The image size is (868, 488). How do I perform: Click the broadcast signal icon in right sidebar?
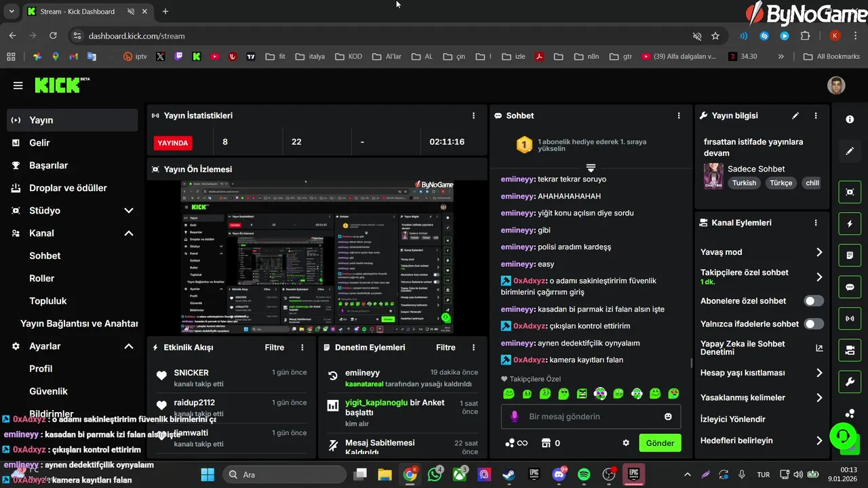(x=850, y=318)
